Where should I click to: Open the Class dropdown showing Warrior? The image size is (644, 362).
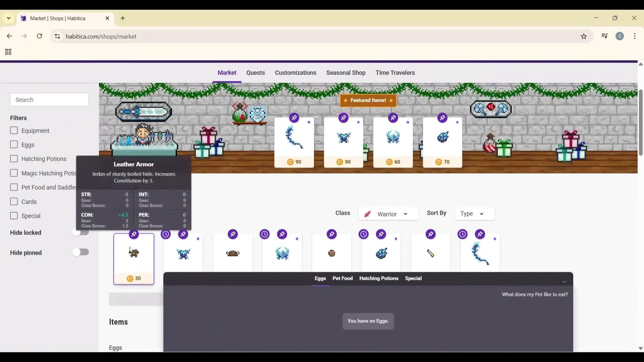(388, 214)
